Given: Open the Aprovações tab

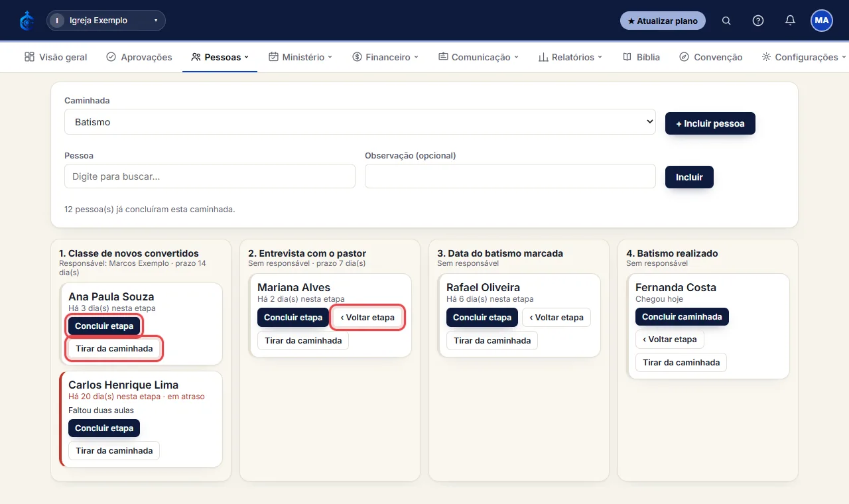Looking at the screenshot, I should tap(139, 57).
